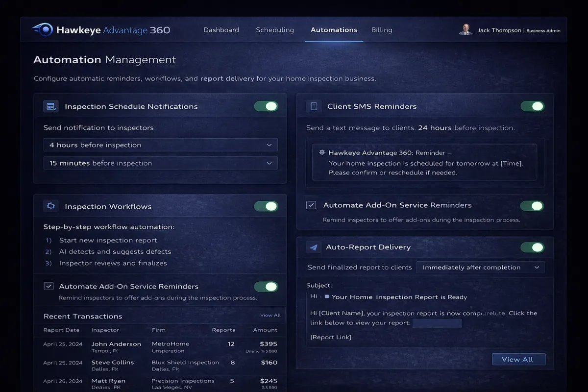Uncheck Add-On Service Reminders checkbox under Workflows
Image resolution: width=588 pixels, height=392 pixels.
click(x=49, y=286)
